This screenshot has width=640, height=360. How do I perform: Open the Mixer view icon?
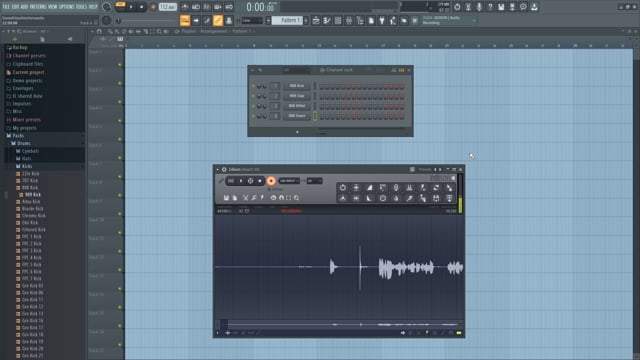pyautogui.click(x=349, y=20)
